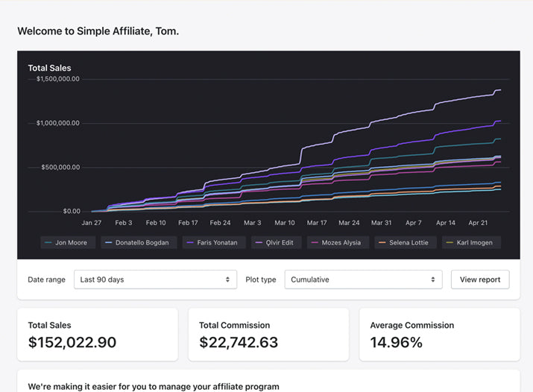Toggle Jon Moore series in chart legend
This screenshot has height=392, width=533.
(68, 242)
